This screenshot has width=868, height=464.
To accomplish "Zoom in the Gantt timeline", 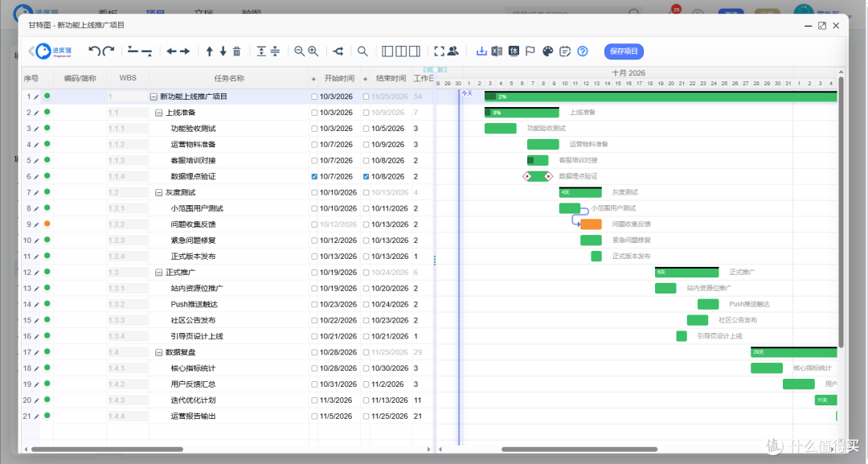I will (x=313, y=51).
